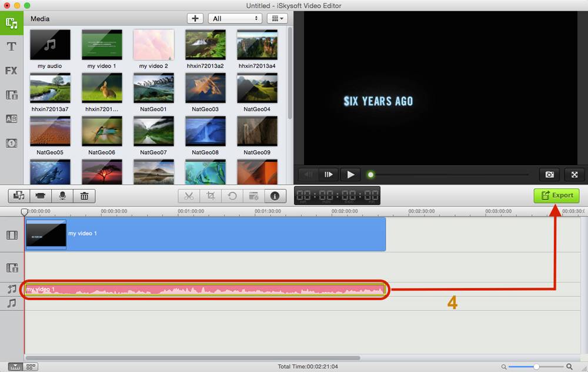This screenshot has width=588, height=372.
Task: Switch to the Media library tab
Action: [x=11, y=22]
